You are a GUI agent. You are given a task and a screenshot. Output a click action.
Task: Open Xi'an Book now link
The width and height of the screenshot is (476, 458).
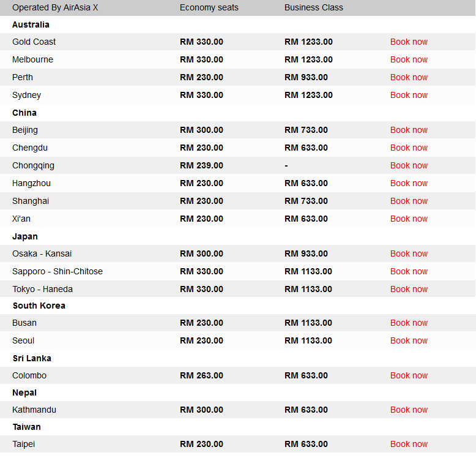pyautogui.click(x=409, y=219)
